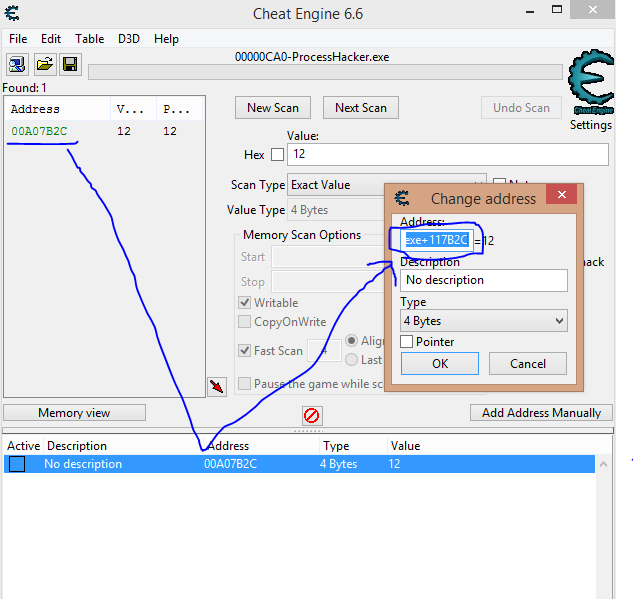The image size is (633, 599).
Task: Toggle Active box for the 00A07B2C entry
Action: point(17,464)
